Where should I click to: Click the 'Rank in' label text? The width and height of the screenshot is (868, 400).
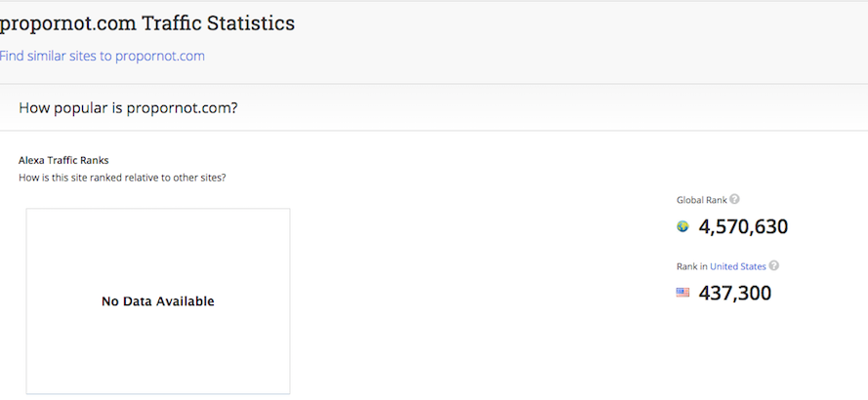coord(692,266)
